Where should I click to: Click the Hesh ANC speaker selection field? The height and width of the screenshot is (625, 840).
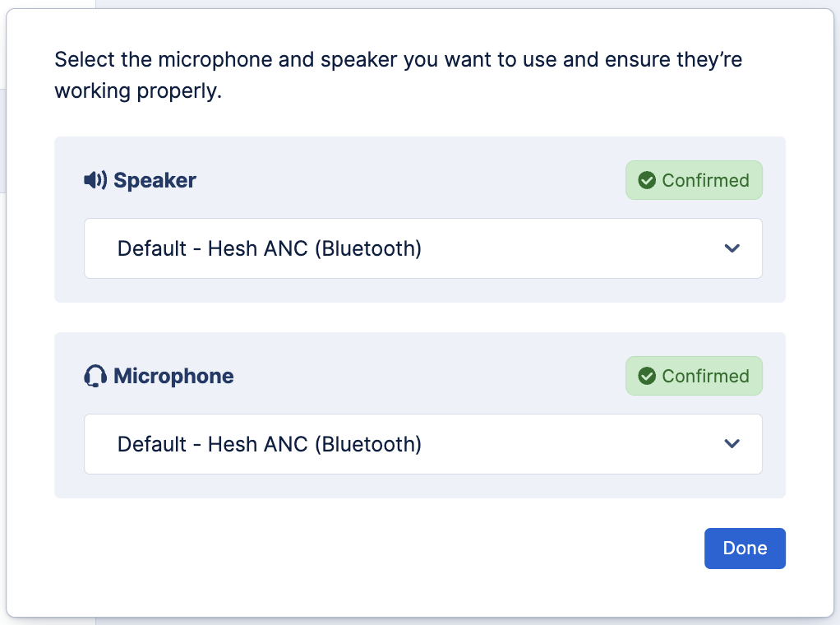point(422,248)
